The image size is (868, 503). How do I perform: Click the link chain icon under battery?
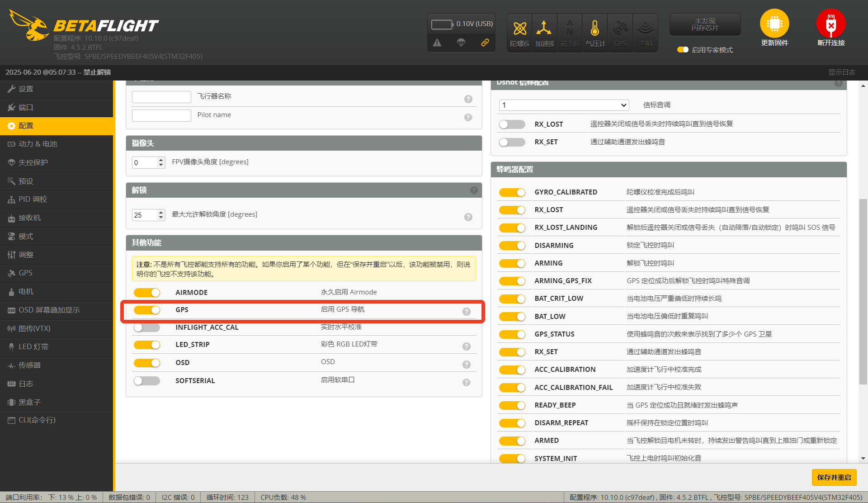485,43
